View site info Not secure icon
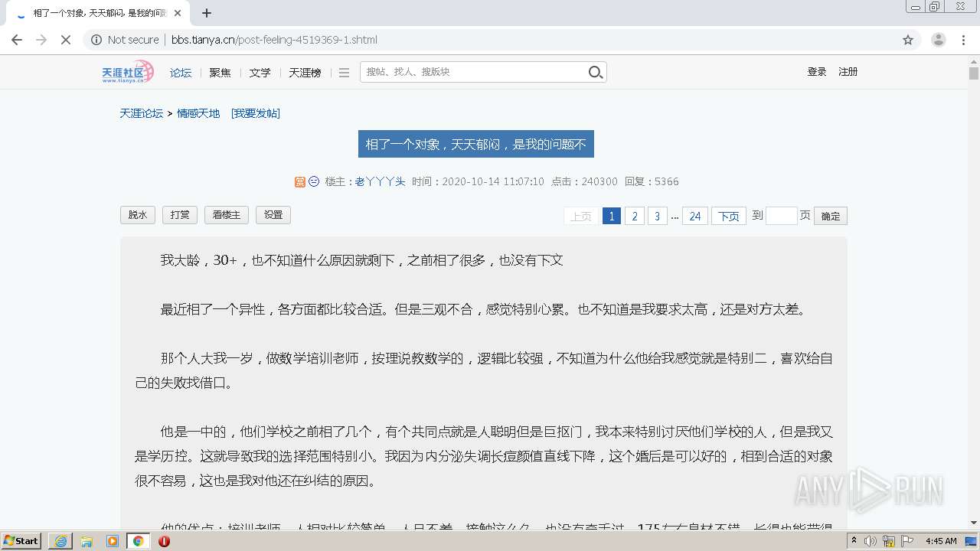Screen dimensions: 980x551 (x=96, y=40)
